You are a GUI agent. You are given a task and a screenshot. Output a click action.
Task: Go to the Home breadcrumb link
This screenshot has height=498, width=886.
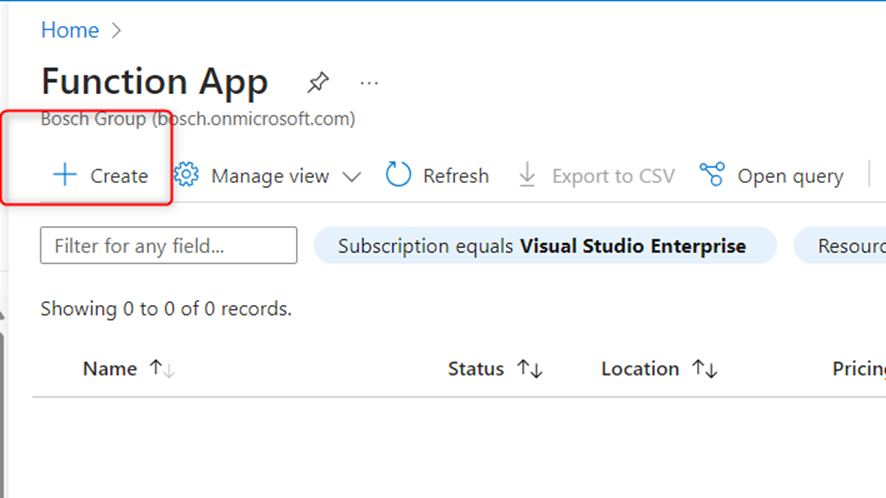(70, 30)
